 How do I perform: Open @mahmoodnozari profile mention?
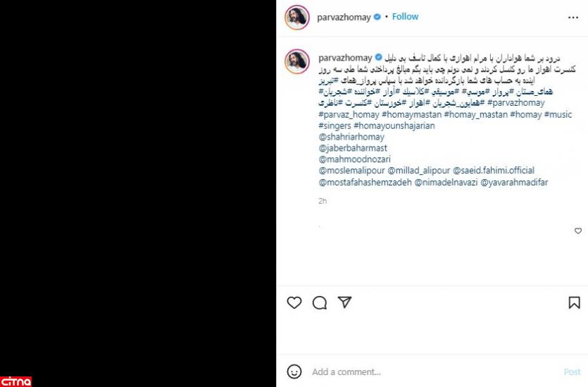click(x=354, y=159)
